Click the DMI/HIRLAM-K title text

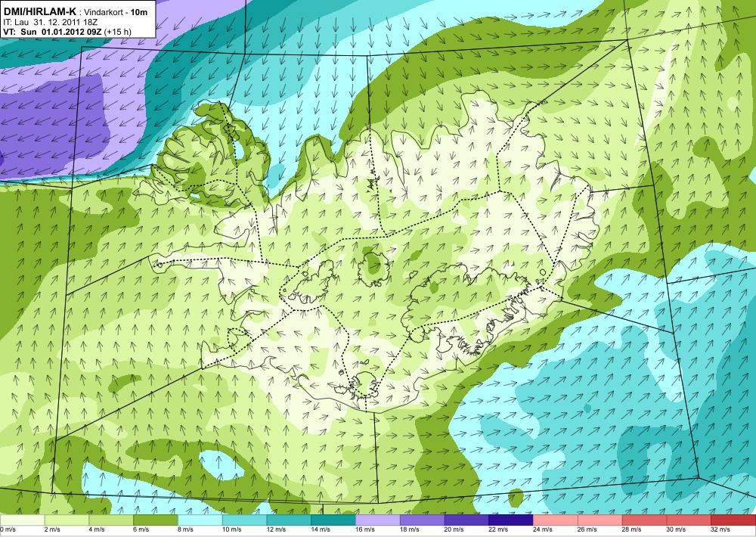[39, 12]
